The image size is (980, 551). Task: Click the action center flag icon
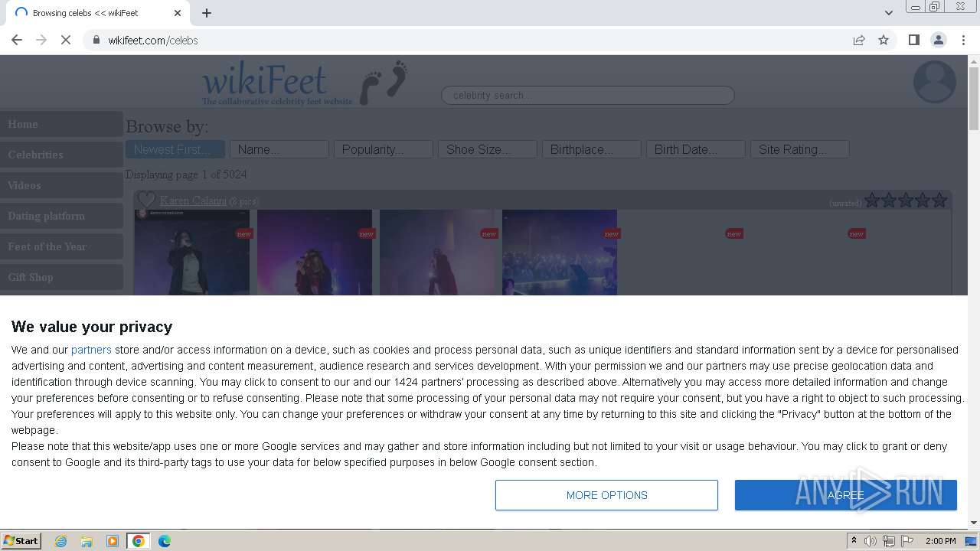(x=906, y=541)
